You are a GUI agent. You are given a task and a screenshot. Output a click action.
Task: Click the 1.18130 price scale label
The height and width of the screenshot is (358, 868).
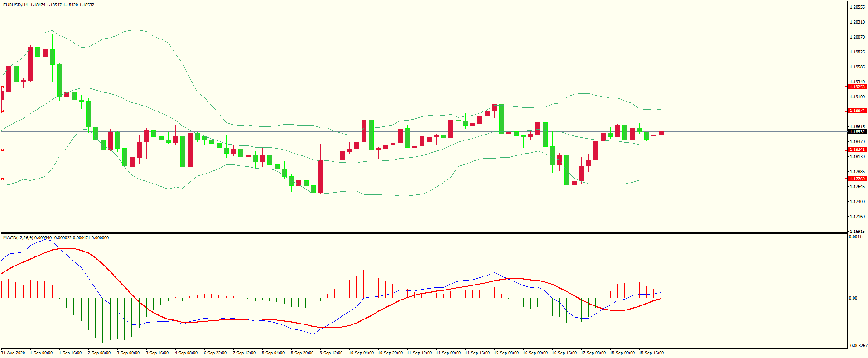pyautogui.click(x=858, y=157)
